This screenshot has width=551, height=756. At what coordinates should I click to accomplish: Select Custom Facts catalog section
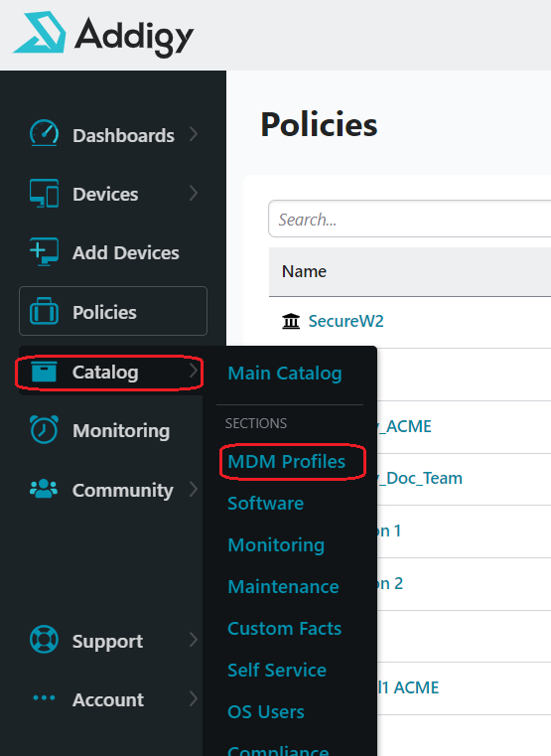[x=284, y=628]
